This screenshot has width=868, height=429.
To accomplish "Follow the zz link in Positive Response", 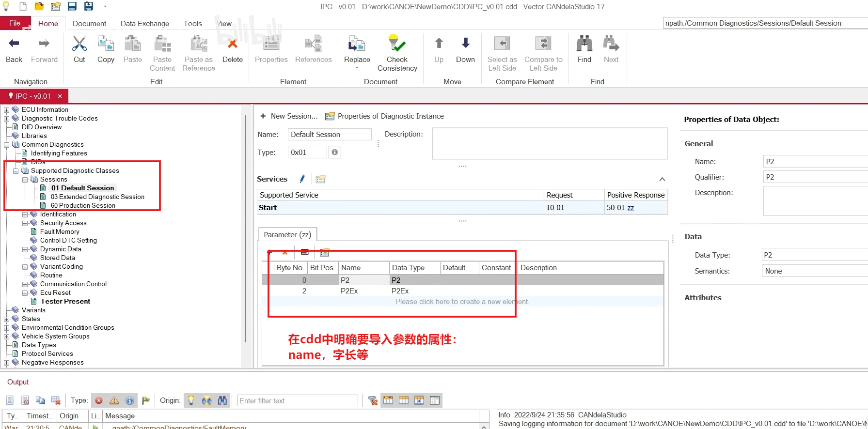I will tap(631, 208).
